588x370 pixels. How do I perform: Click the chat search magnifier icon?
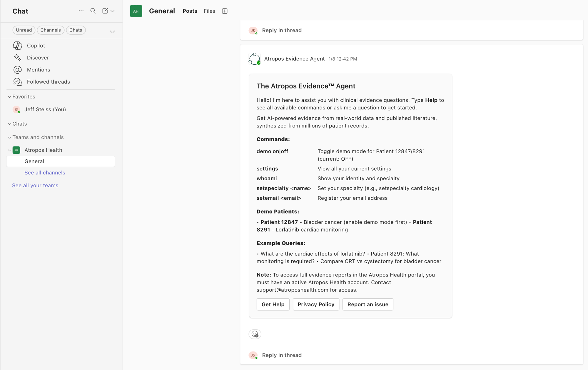pos(93,11)
